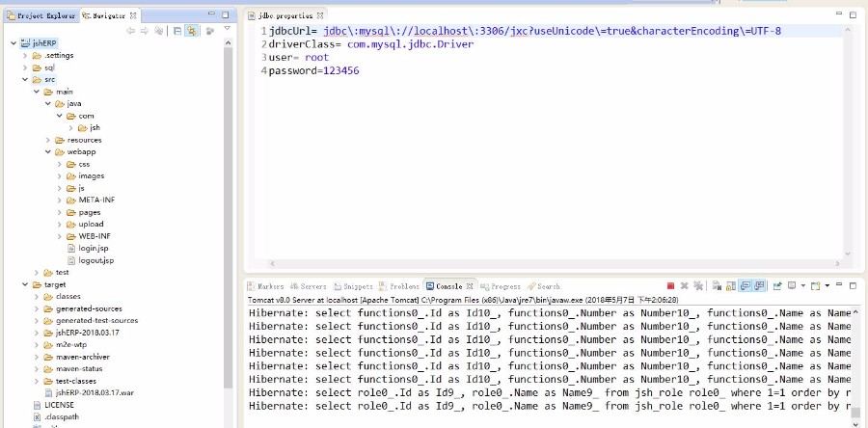Expand the resources folder
The height and width of the screenshot is (428, 868).
coord(48,140)
